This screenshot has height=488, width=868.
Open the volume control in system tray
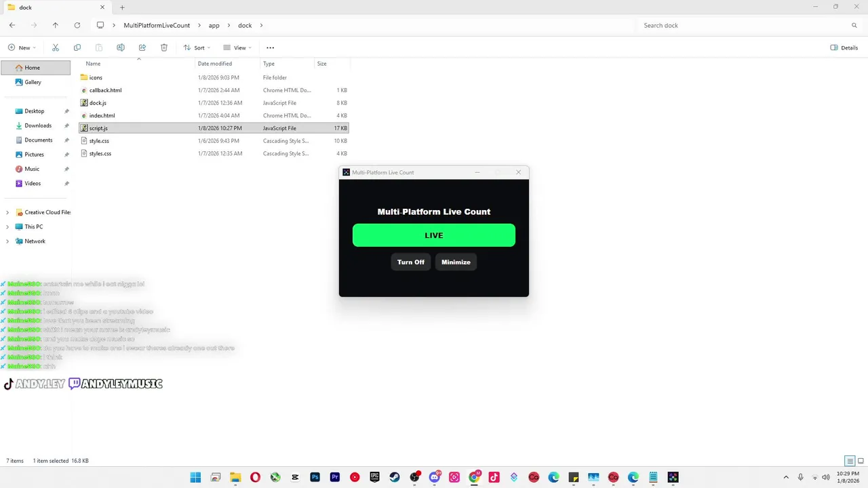click(826, 477)
